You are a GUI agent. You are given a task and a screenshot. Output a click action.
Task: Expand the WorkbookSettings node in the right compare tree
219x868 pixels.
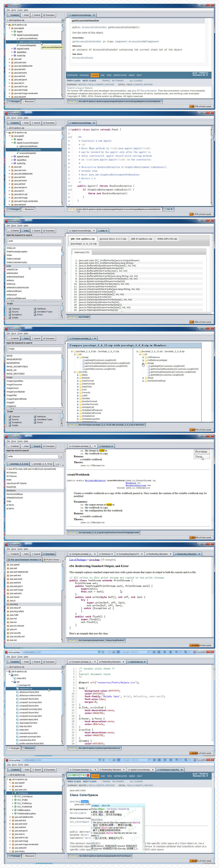143,381
